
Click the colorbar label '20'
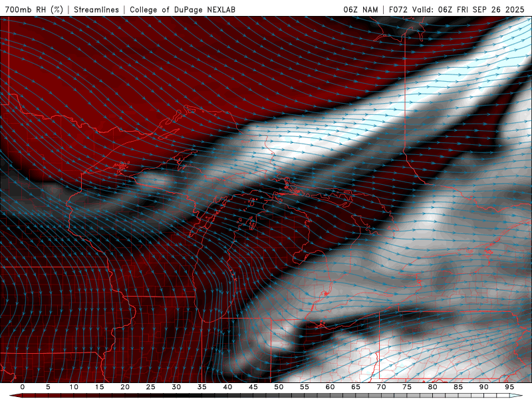tap(125, 387)
